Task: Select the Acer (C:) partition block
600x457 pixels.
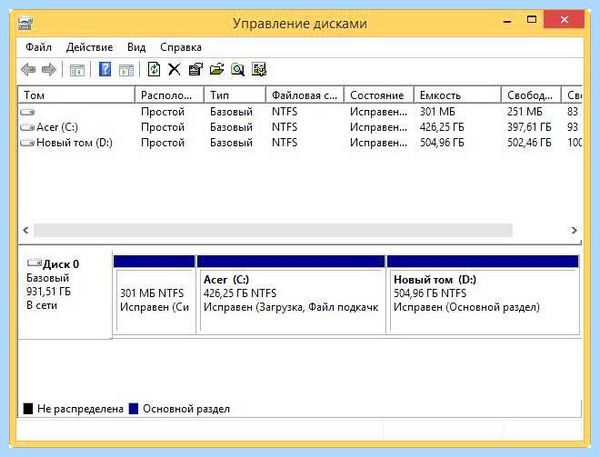Action: click(x=291, y=295)
